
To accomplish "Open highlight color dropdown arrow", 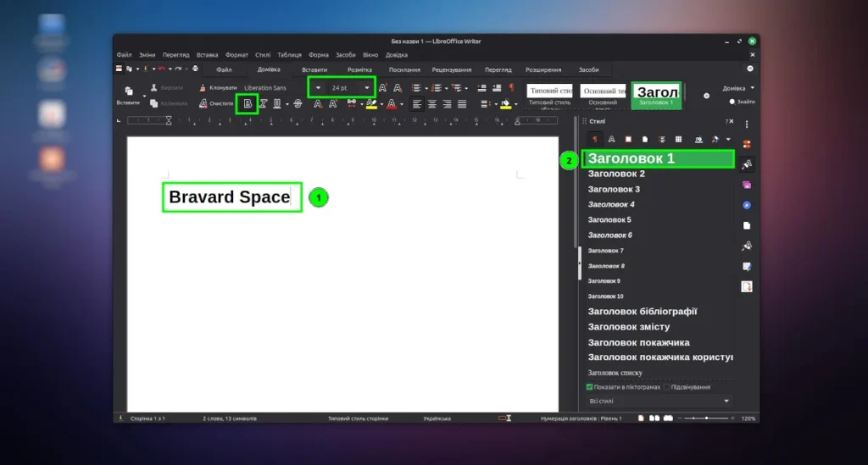I will point(381,104).
